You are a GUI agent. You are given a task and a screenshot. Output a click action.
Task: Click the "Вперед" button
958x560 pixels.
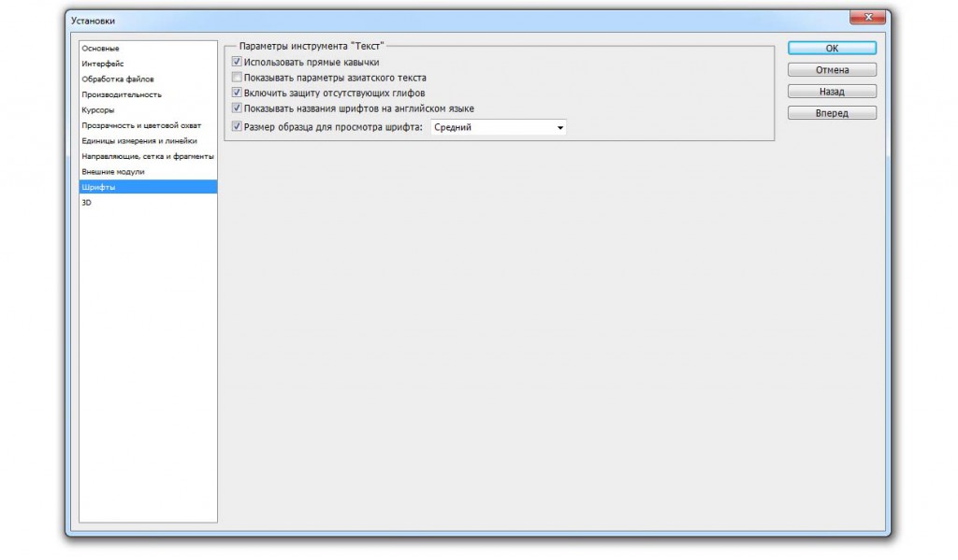click(x=831, y=113)
